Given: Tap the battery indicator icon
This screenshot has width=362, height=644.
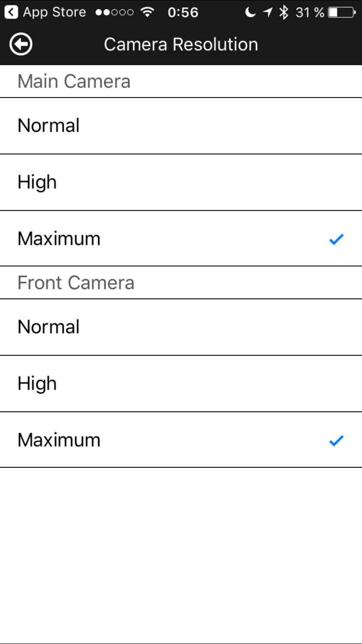Looking at the screenshot, I should pyautogui.click(x=342, y=13).
